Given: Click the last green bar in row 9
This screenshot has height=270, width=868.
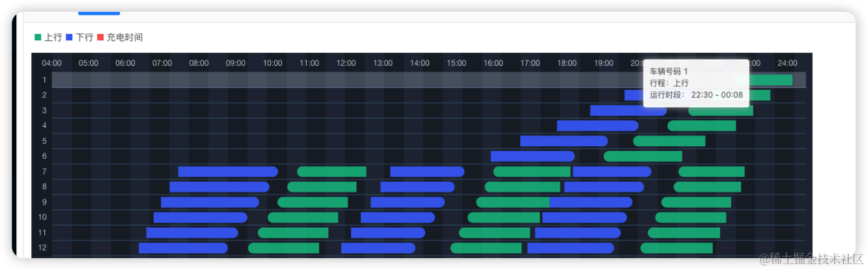Looking at the screenshot, I should [696, 202].
